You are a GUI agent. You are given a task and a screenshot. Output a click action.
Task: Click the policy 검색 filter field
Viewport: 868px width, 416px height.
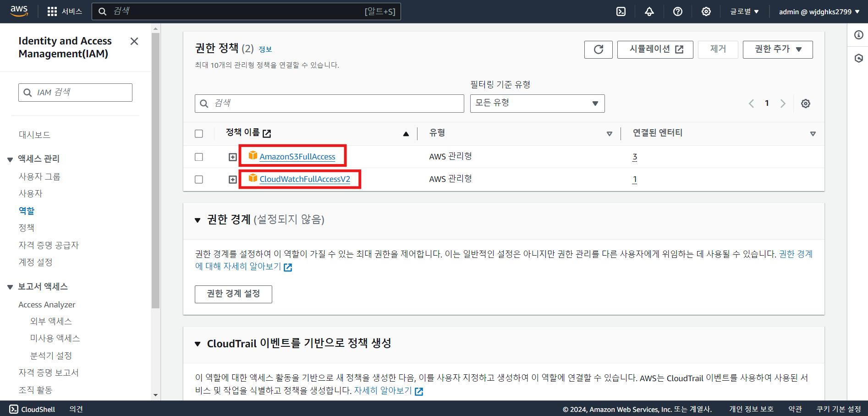click(330, 104)
